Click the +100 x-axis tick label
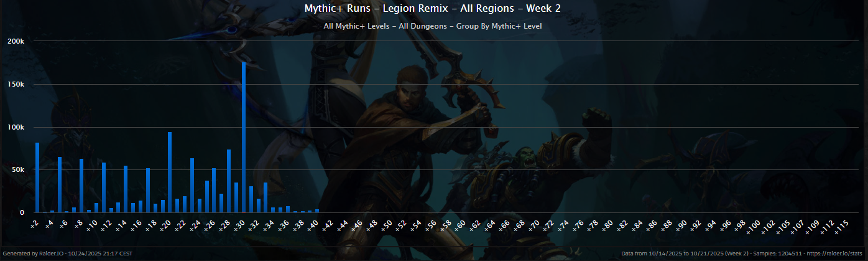The width and height of the screenshot is (868, 261). 752,225
